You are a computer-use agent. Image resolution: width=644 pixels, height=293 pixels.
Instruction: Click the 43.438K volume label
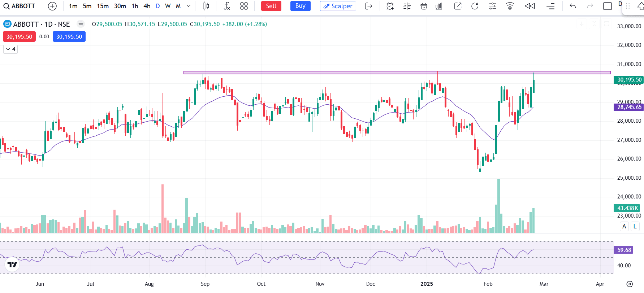(x=627, y=208)
